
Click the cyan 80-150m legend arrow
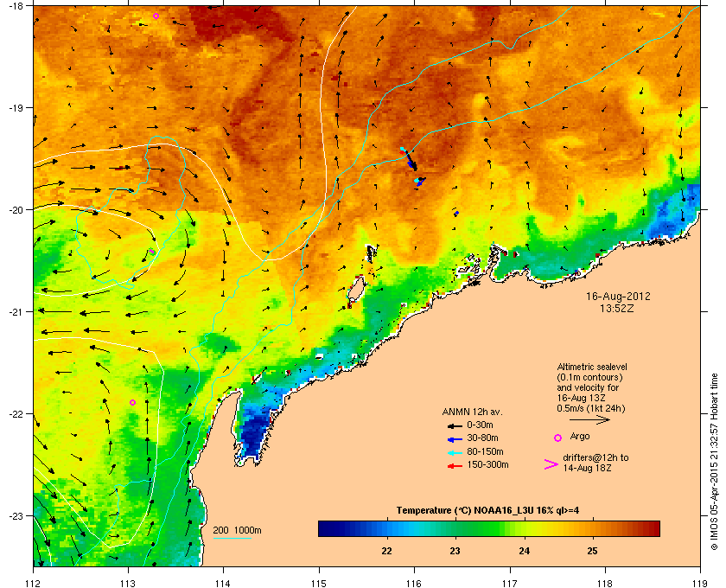[455, 452]
